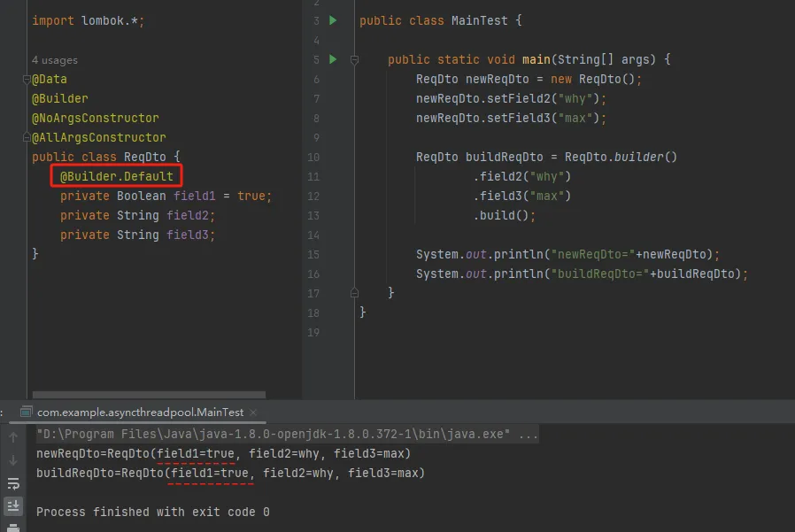Toggle soft-wrap in the Run console
The height and width of the screenshot is (532, 795).
(x=13, y=483)
